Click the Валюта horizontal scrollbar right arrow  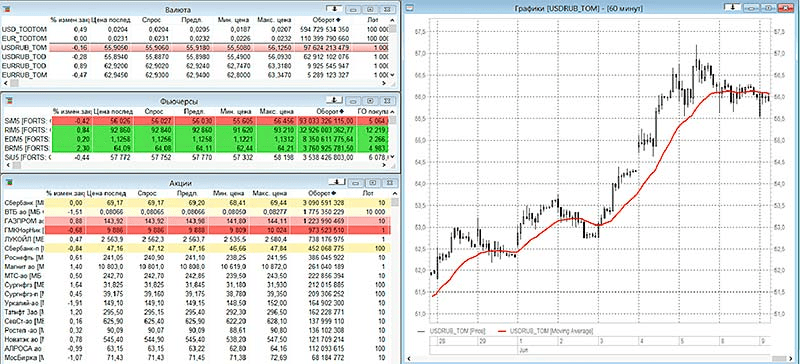point(385,82)
